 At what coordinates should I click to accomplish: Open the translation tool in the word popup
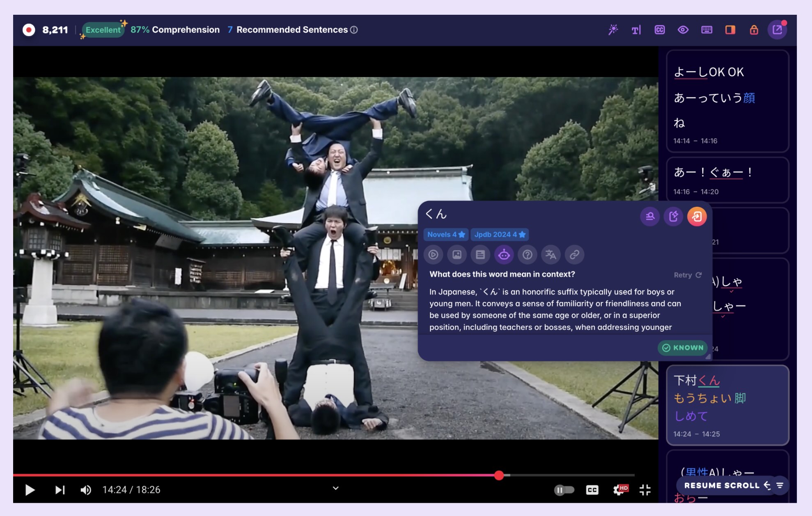551,254
